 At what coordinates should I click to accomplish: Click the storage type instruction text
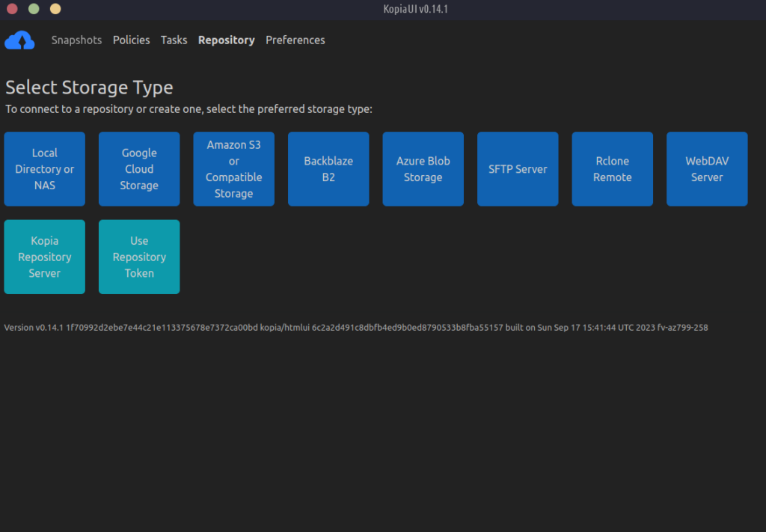click(x=189, y=109)
